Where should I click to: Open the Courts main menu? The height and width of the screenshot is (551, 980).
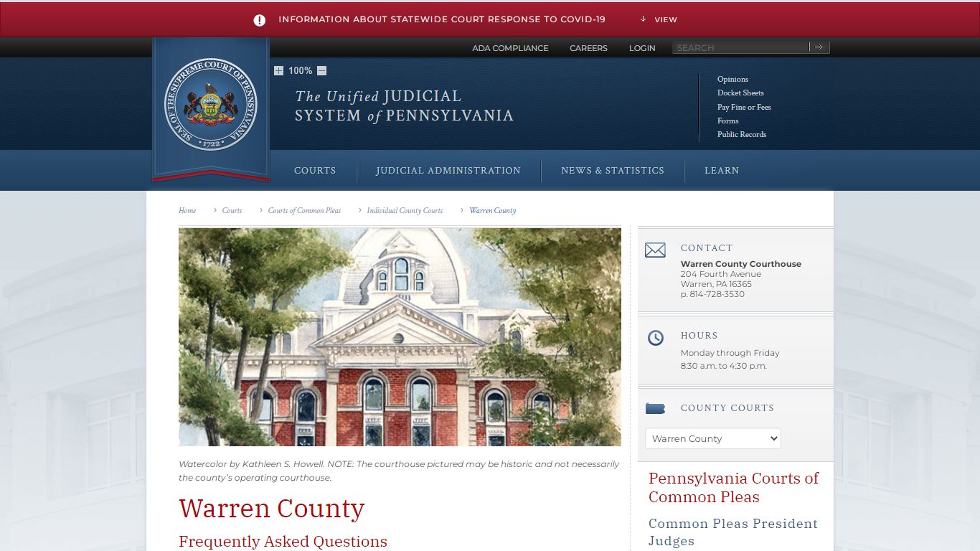point(315,171)
